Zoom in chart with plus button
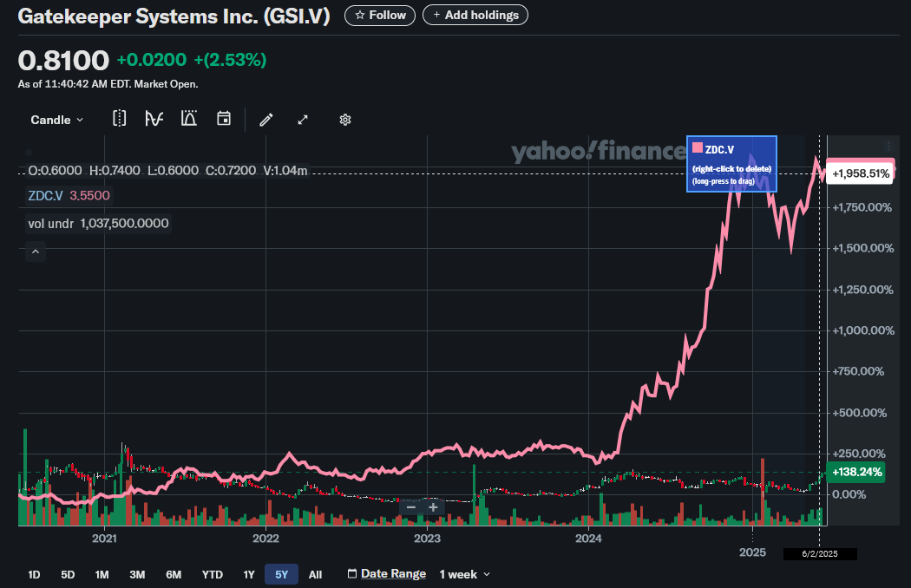911x588 pixels. pos(433,507)
